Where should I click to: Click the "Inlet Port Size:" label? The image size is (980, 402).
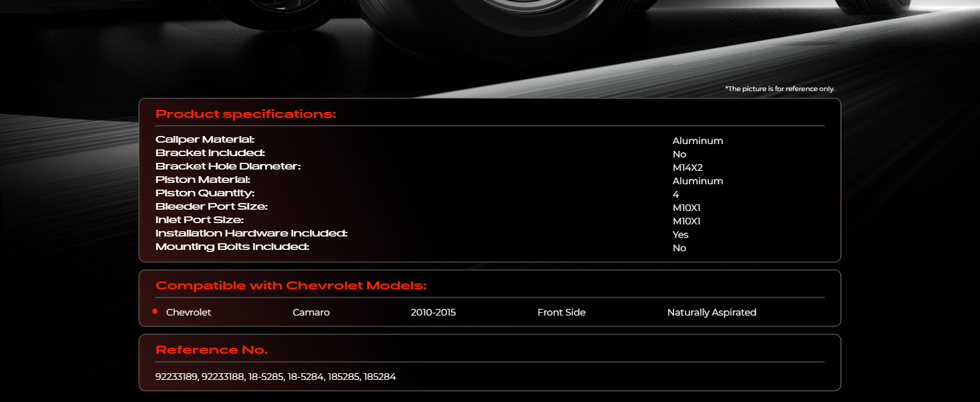pos(199,220)
